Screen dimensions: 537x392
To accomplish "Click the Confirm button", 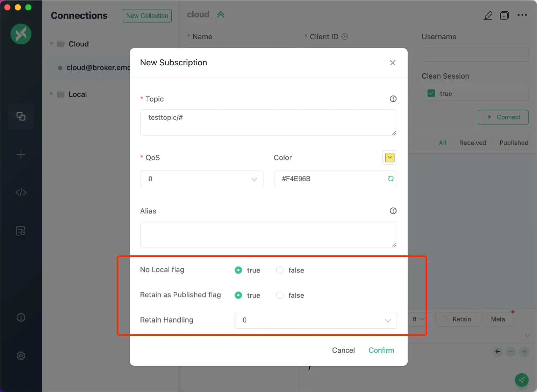I will 381,350.
